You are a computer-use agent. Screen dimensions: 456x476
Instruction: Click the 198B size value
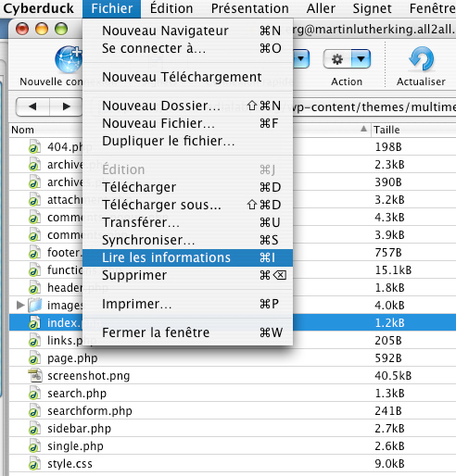[388, 146]
